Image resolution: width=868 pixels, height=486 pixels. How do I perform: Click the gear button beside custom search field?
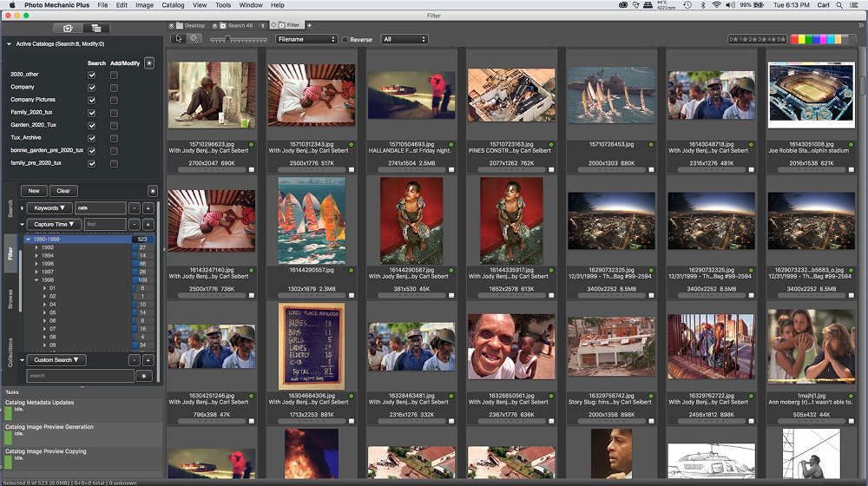click(144, 376)
